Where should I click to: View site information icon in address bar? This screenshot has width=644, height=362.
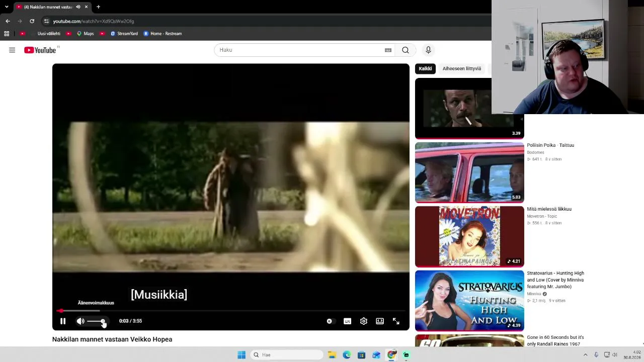[x=46, y=21]
